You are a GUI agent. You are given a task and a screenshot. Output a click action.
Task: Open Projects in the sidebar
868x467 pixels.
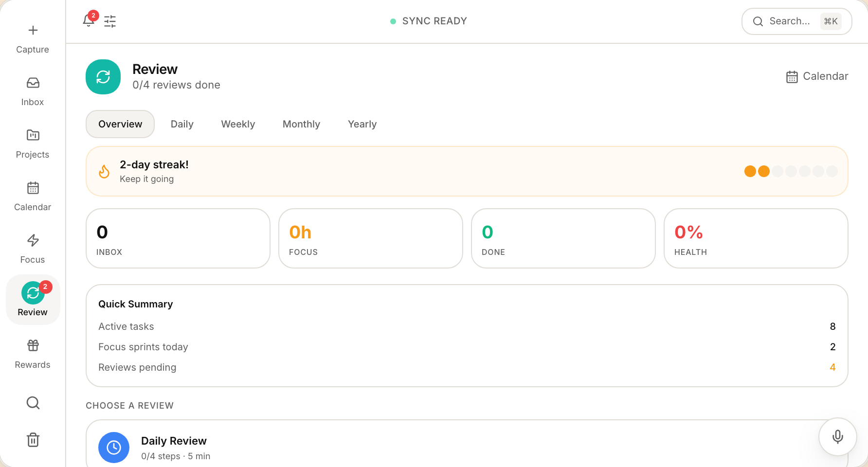33,135
